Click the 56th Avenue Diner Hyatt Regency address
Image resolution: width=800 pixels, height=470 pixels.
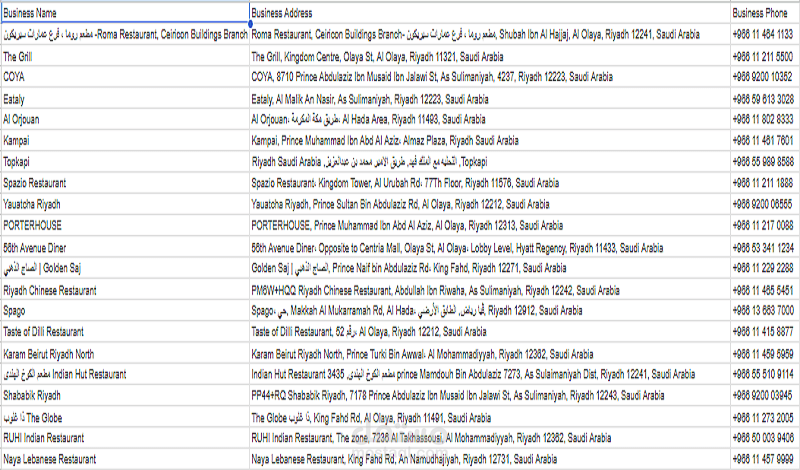(x=490, y=248)
